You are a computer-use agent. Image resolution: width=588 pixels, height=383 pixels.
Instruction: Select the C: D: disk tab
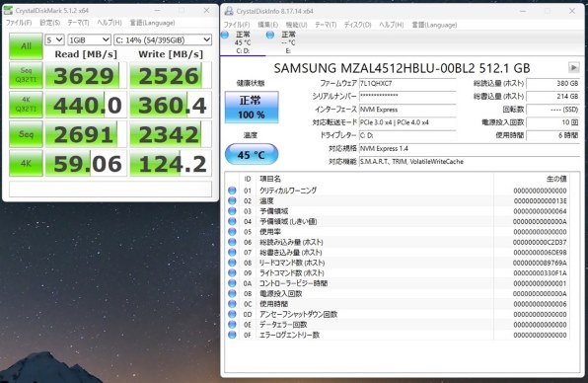243,42
